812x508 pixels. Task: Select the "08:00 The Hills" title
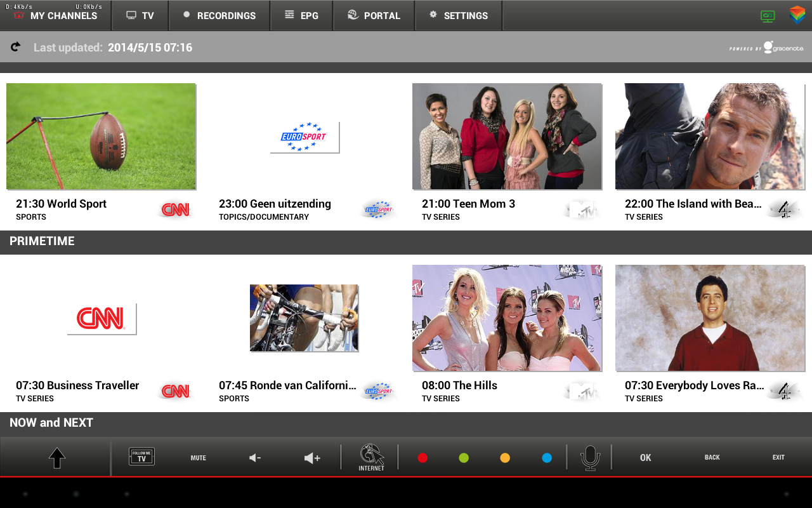[459, 385]
